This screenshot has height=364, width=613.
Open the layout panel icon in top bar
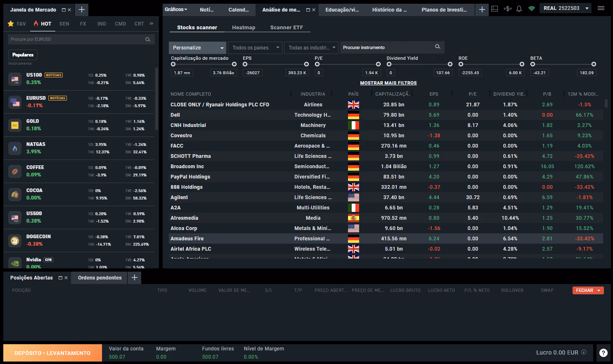(495, 9)
